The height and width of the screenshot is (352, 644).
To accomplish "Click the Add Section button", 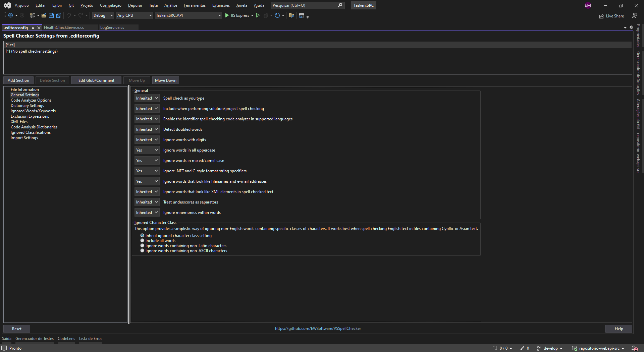I will 18,80.
